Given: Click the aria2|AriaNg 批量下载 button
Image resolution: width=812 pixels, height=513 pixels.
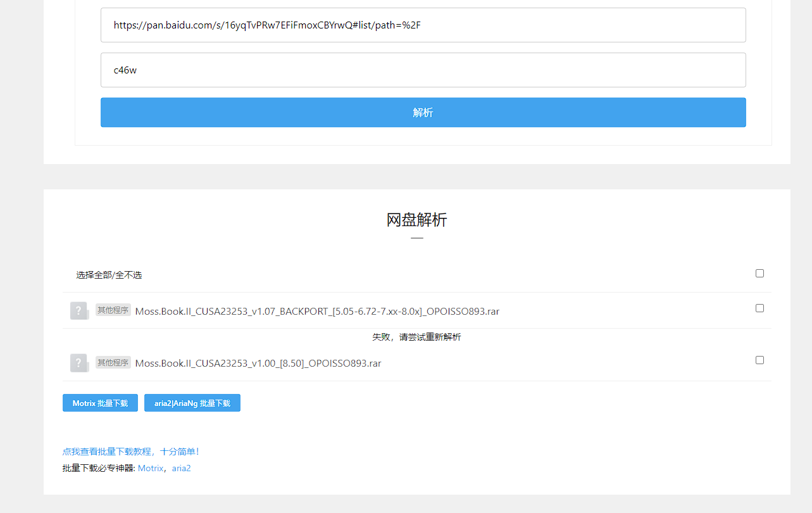Looking at the screenshot, I should [x=192, y=403].
